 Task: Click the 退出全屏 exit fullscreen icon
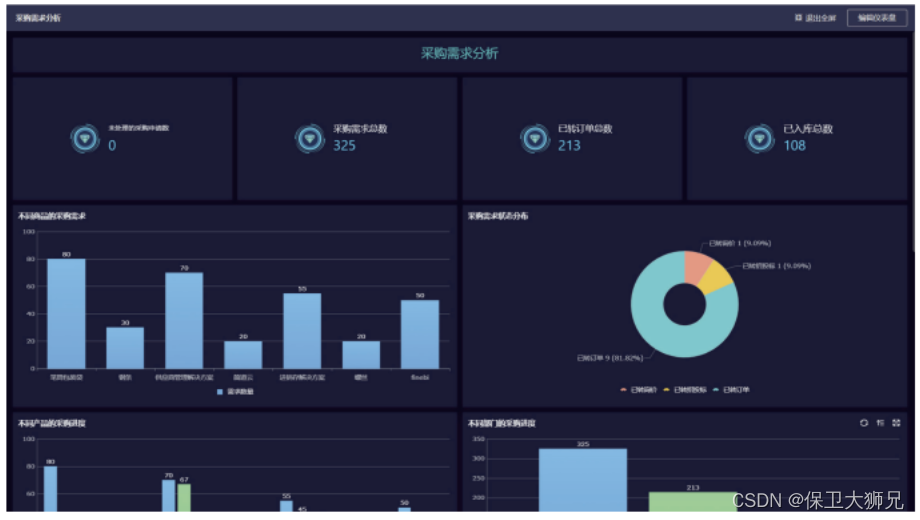[798, 18]
